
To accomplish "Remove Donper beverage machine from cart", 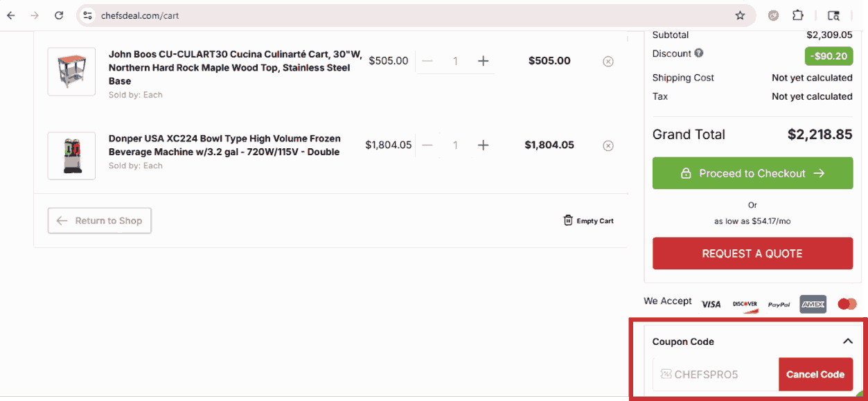I will tap(608, 145).
